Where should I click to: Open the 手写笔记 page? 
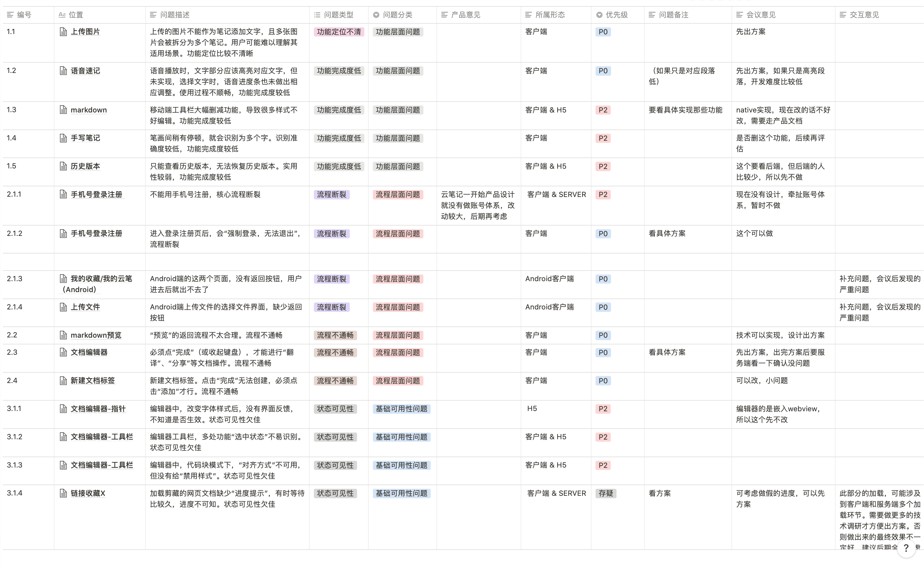coord(85,138)
